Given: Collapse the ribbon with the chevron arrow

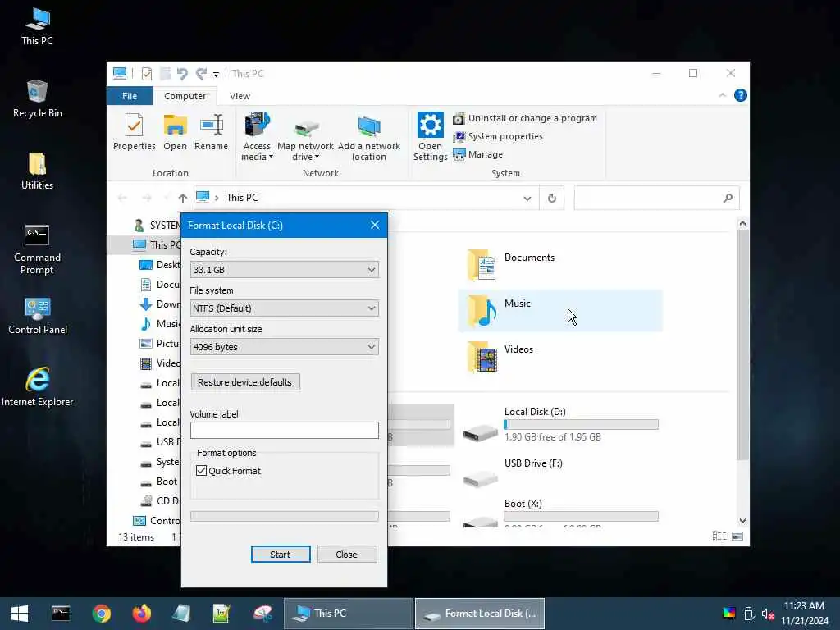Looking at the screenshot, I should [x=722, y=95].
